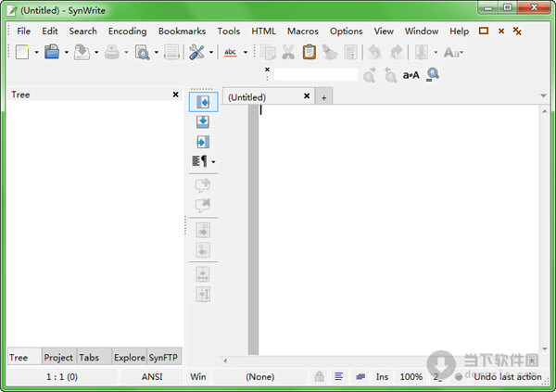Switch to the Explore panel tab

point(129,357)
